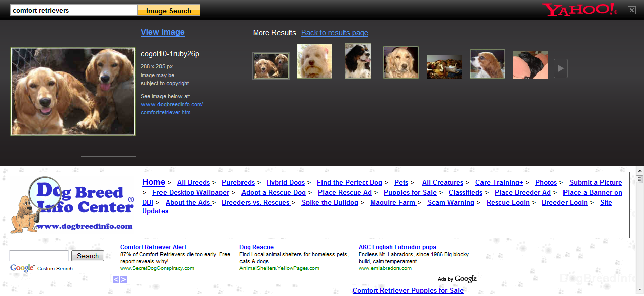644x296 pixels.
Task: Click the forward arrow near the page bottom
Action: pos(123,279)
